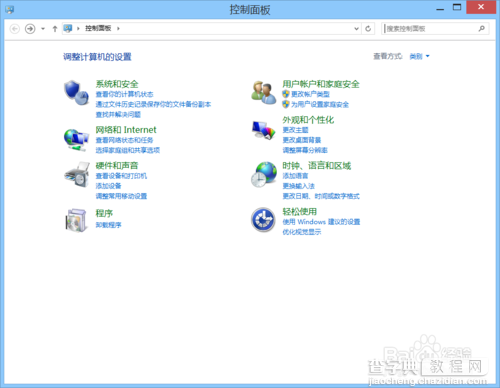Image resolution: width=500 pixels, height=388 pixels.
Task: Click the Control Panel icon in address bar
Action: click(68, 28)
